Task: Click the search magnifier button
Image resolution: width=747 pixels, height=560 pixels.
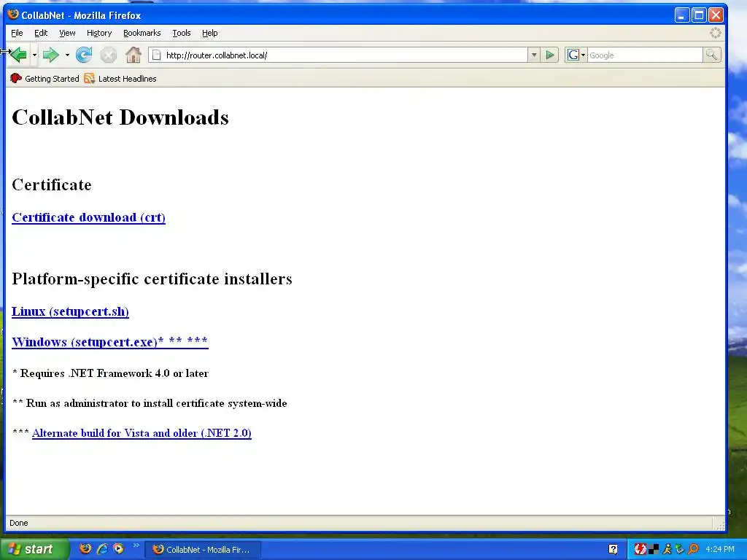Action: point(712,55)
